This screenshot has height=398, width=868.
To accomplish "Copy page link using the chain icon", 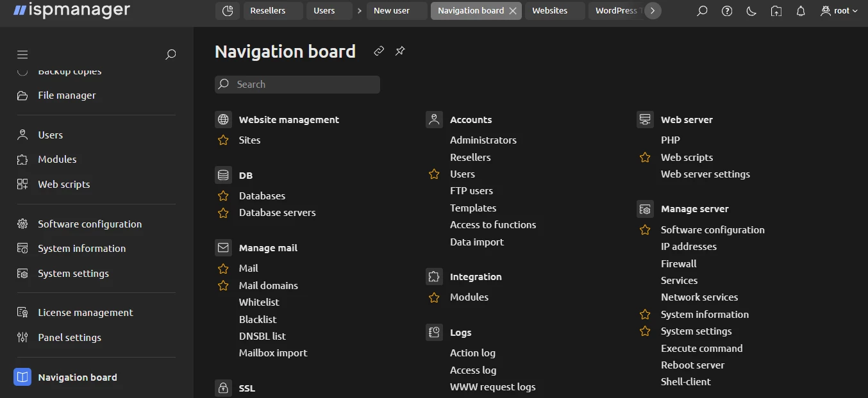I will (378, 51).
